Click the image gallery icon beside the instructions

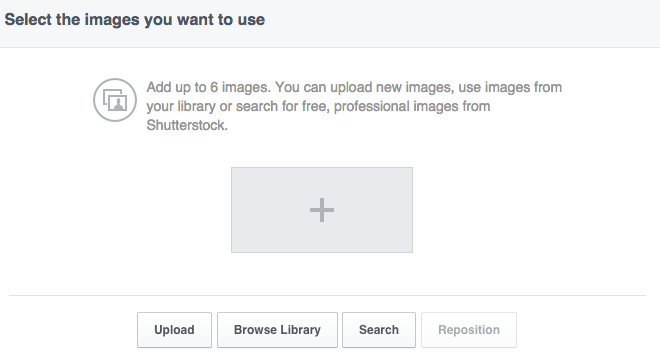coord(115,100)
